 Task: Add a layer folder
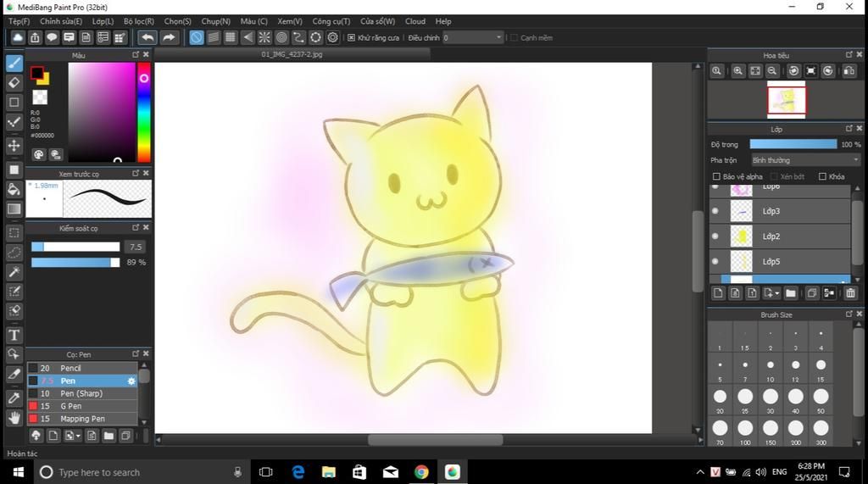[x=791, y=293]
